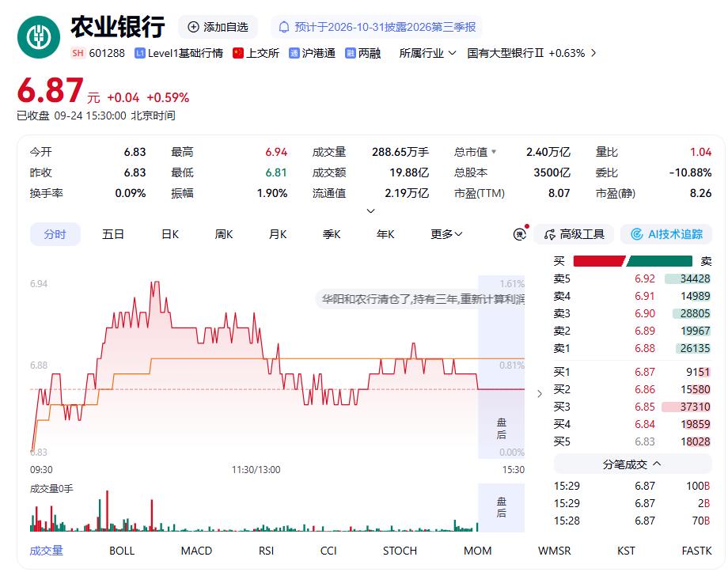Click the arrow after +0.63% industry change
728x572 pixels.
click(x=593, y=53)
